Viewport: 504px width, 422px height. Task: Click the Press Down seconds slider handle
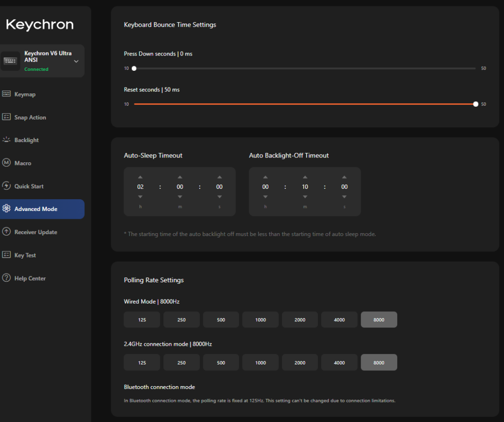click(134, 68)
